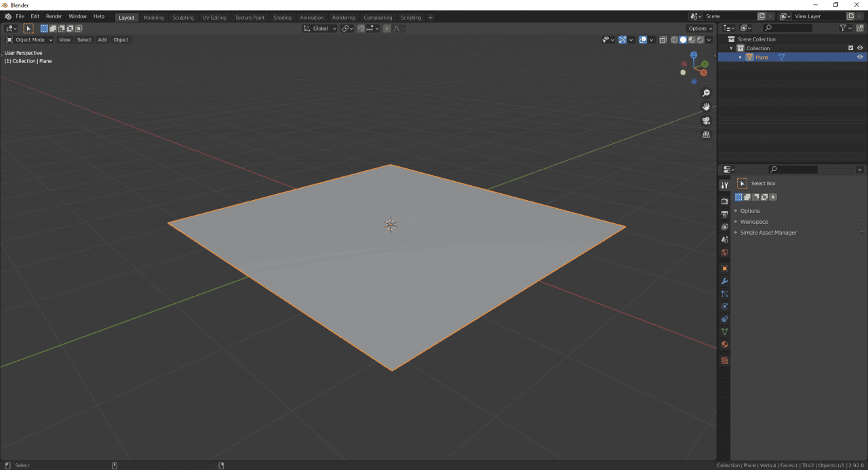Switch viewport to Wireframe shading mode
This screenshot has width=868, height=470.
[674, 39]
